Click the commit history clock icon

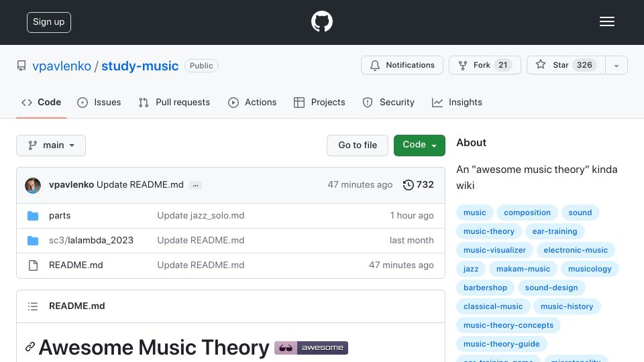click(408, 185)
